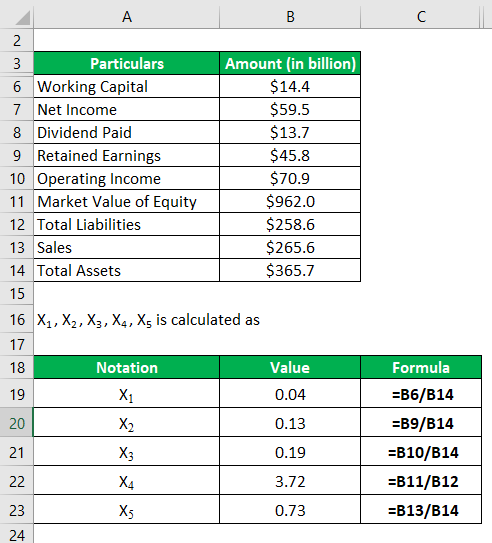
Task: Select the 0.19 value cell
Action: [x=290, y=452]
